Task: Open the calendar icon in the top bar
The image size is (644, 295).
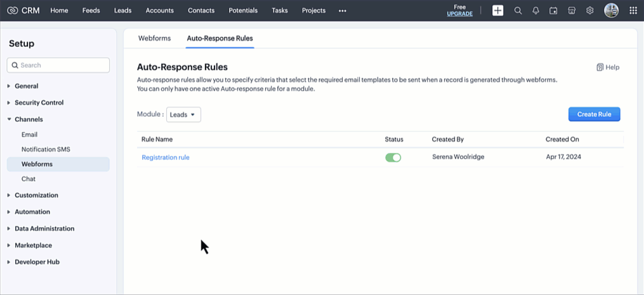Action: click(x=553, y=10)
